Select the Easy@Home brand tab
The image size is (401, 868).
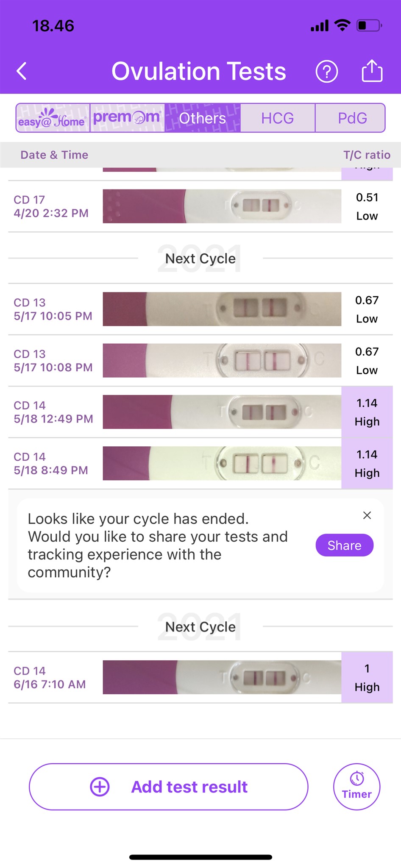[x=53, y=118]
